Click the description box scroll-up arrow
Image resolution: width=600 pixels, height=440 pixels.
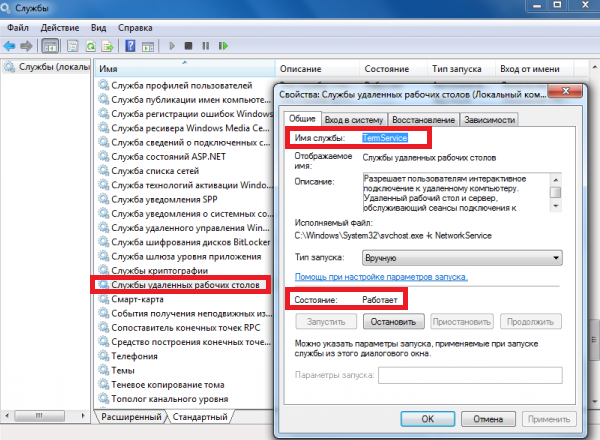click(556, 179)
